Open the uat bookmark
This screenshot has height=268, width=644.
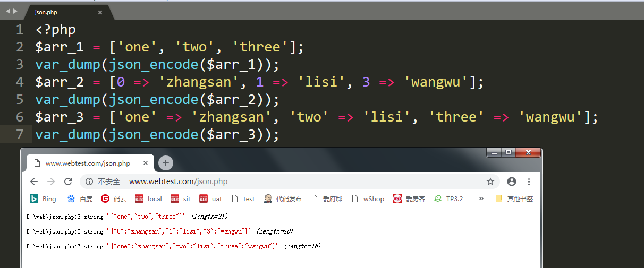[x=211, y=198]
